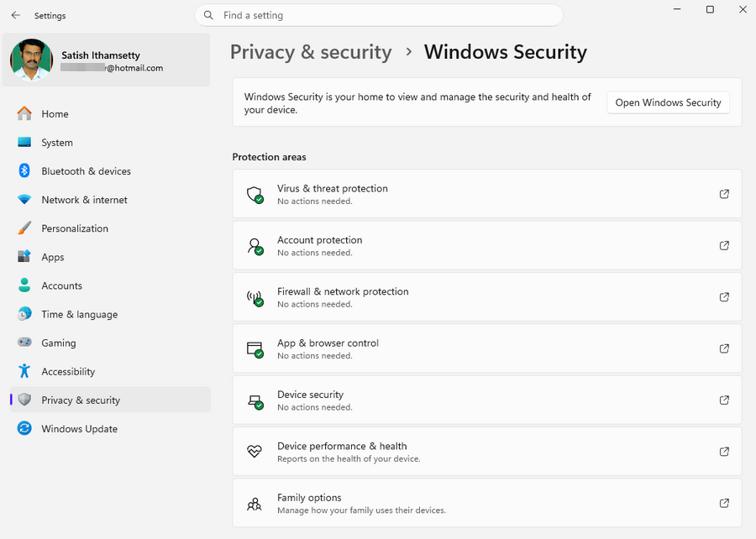Screen dimensions: 756x539
Task: Open Satish Ithamsetty profile picture
Action: (x=31, y=60)
